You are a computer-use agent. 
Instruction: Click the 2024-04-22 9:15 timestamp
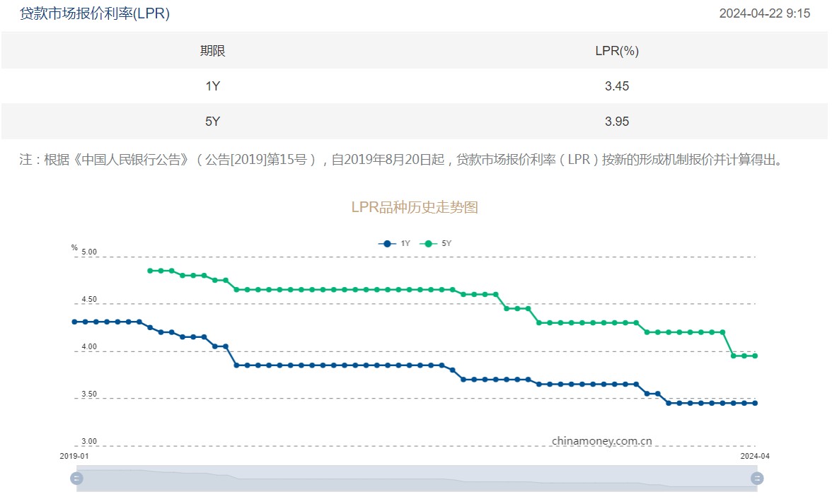[764, 13]
